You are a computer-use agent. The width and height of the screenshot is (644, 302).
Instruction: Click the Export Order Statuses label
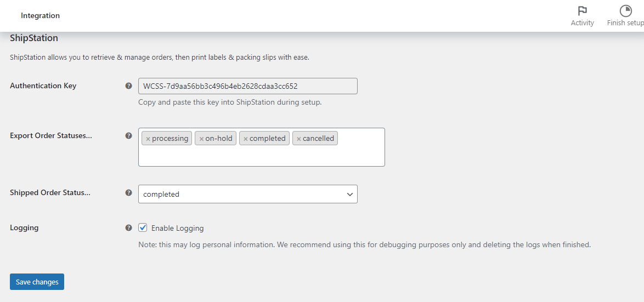pos(51,135)
